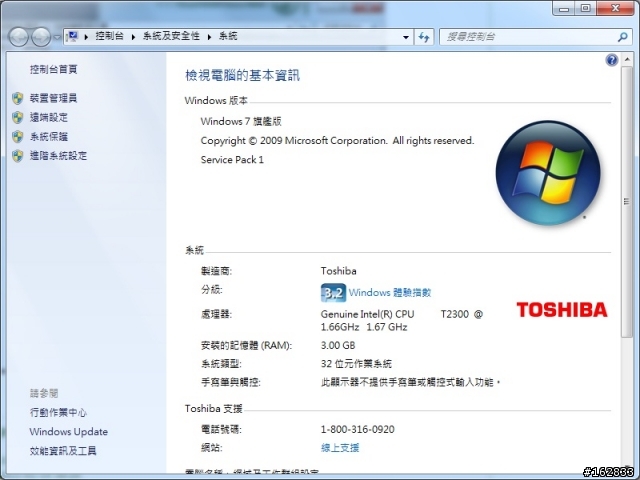The width and height of the screenshot is (640, 480).
Task: Open the recent pages dropdown beside Forward
Action: point(57,37)
